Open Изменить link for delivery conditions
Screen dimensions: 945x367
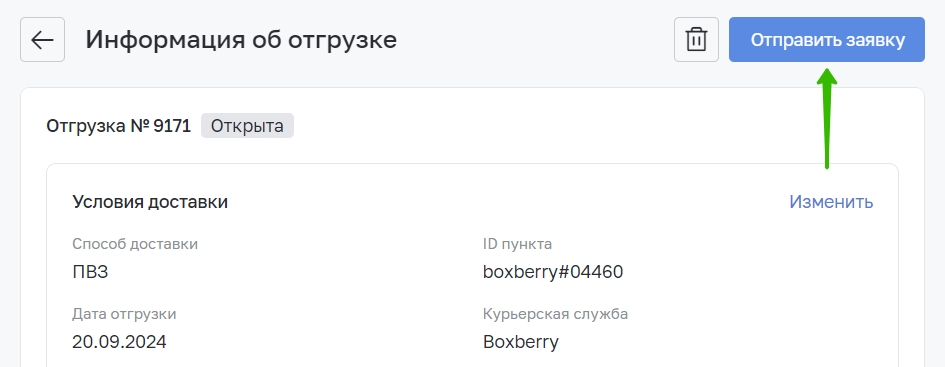pos(831,202)
